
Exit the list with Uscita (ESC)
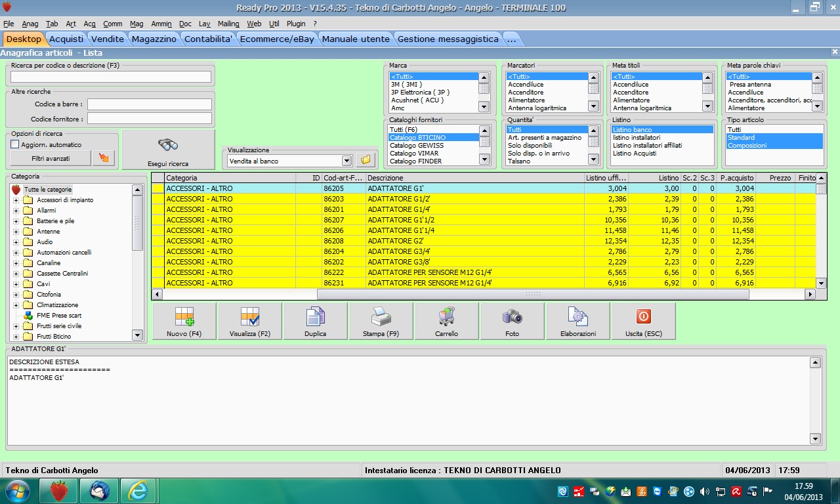pyautogui.click(x=643, y=322)
